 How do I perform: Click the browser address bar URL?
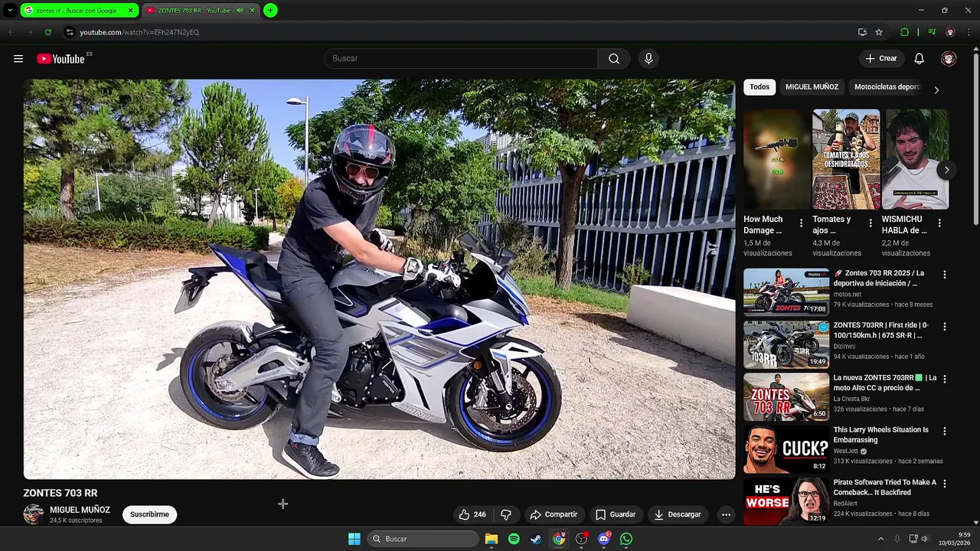point(139,32)
